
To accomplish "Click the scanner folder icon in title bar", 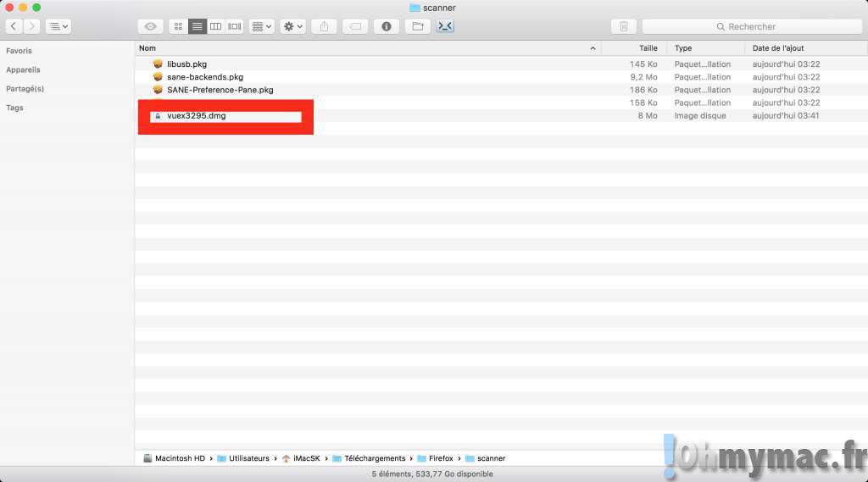I will pyautogui.click(x=415, y=8).
